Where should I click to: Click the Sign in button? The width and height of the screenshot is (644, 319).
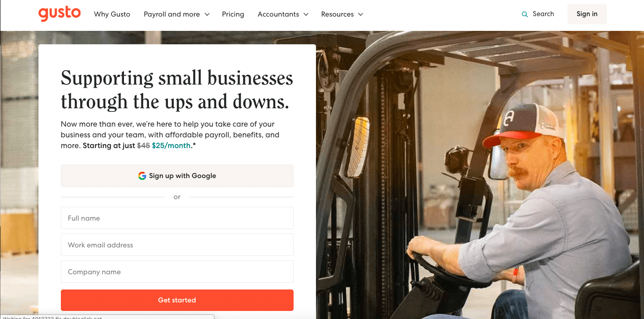587,14
